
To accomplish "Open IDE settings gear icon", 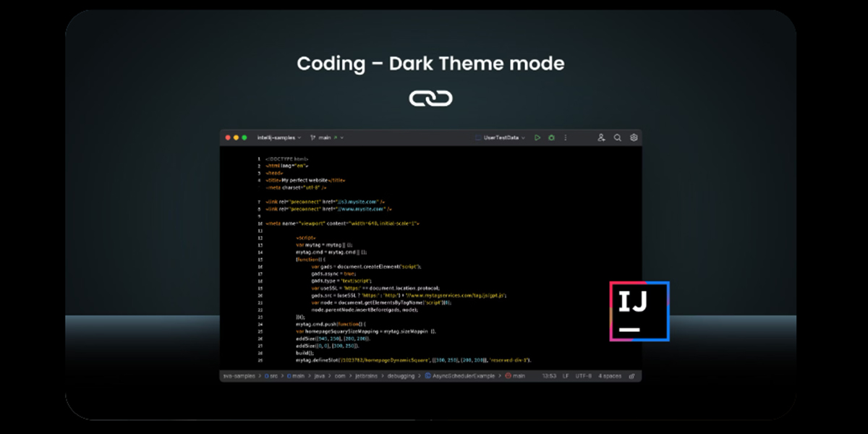I will [634, 137].
